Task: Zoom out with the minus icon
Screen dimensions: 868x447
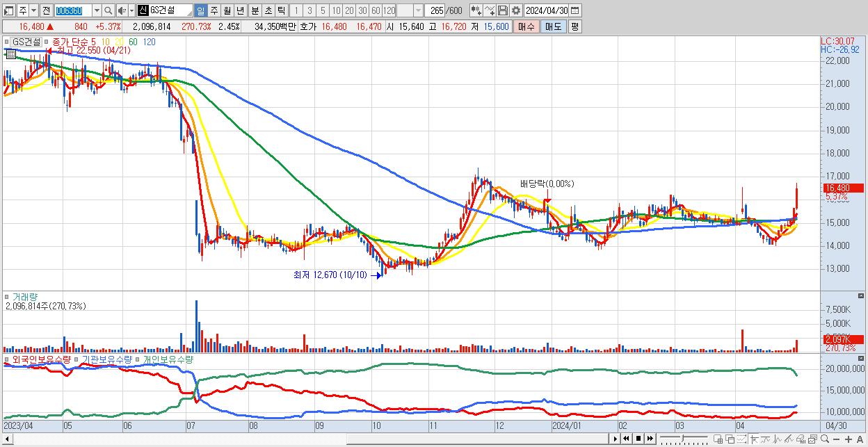Action: tap(837, 439)
